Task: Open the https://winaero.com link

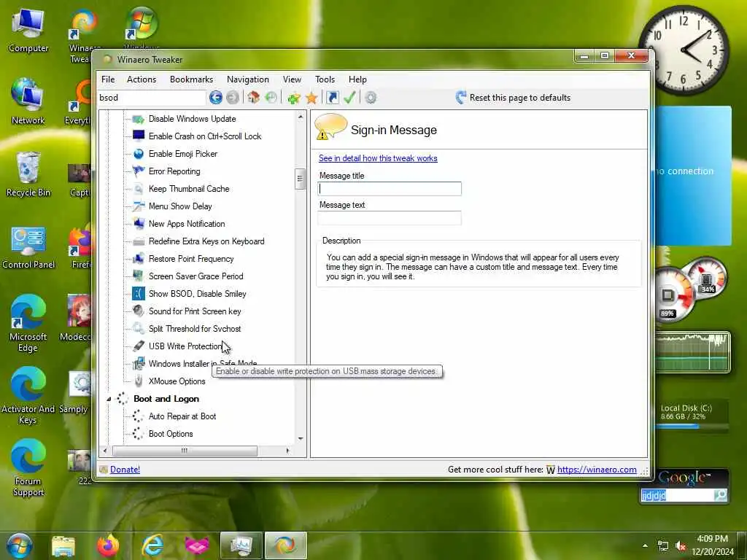Action: [597, 470]
